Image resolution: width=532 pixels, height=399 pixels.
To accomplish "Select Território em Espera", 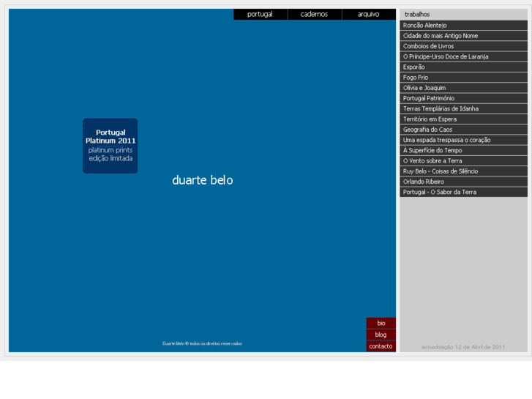I will point(463,119).
